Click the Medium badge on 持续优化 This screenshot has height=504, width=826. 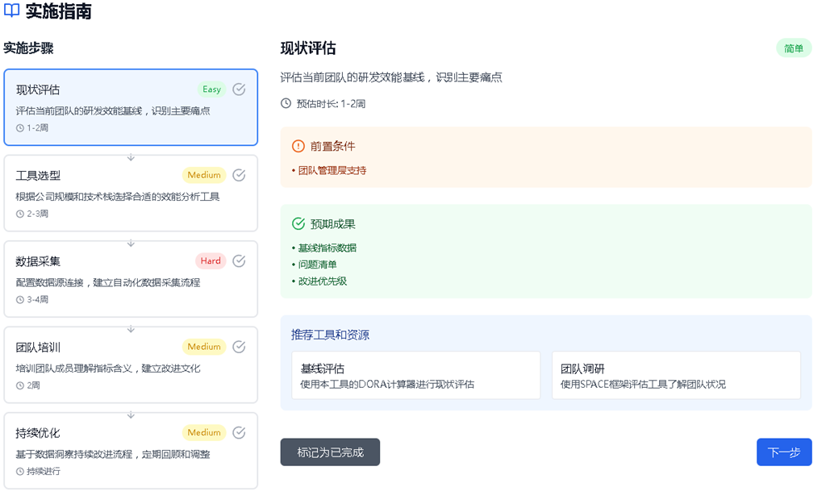[x=204, y=432]
